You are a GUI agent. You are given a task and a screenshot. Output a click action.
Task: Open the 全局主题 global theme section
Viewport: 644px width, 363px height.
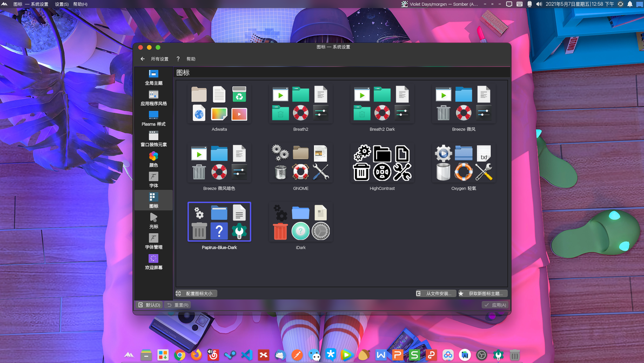(x=153, y=77)
